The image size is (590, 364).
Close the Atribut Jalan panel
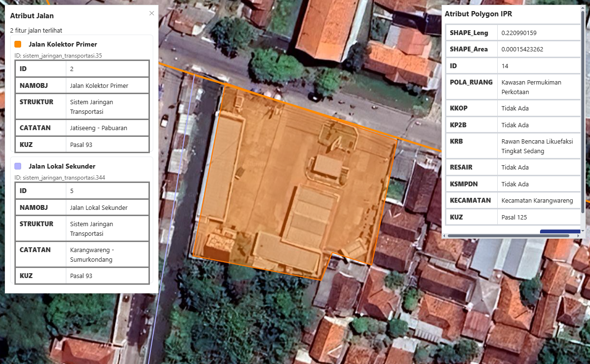pos(152,13)
